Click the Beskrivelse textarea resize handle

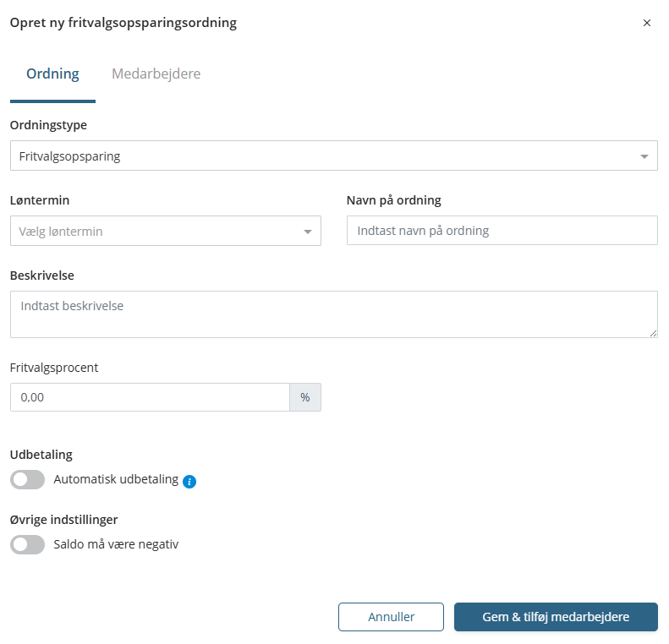point(653,334)
